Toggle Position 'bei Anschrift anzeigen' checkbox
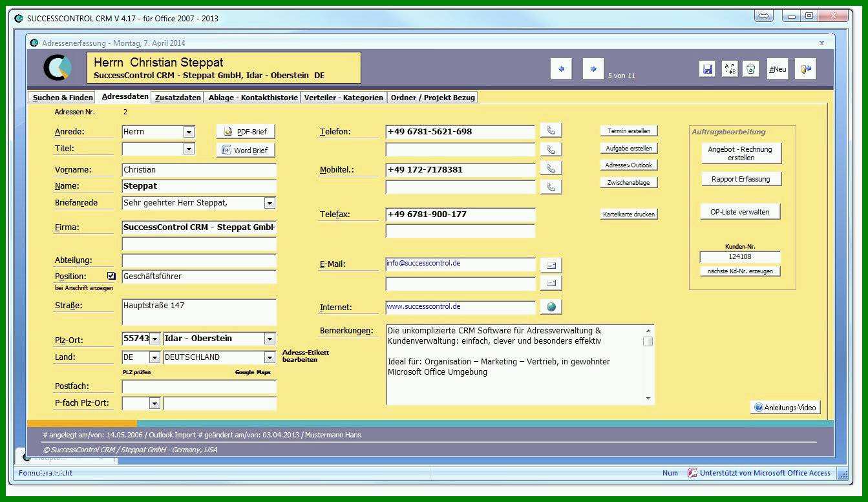Screen dimensions: 868x502 [x=111, y=276]
